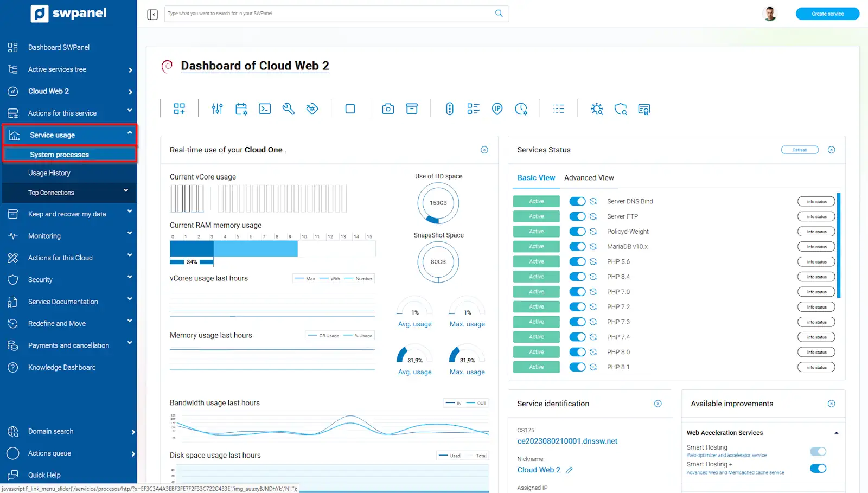Viewport: 868px width, 493px height.
Task: Click the user profile avatar
Action: pos(769,14)
